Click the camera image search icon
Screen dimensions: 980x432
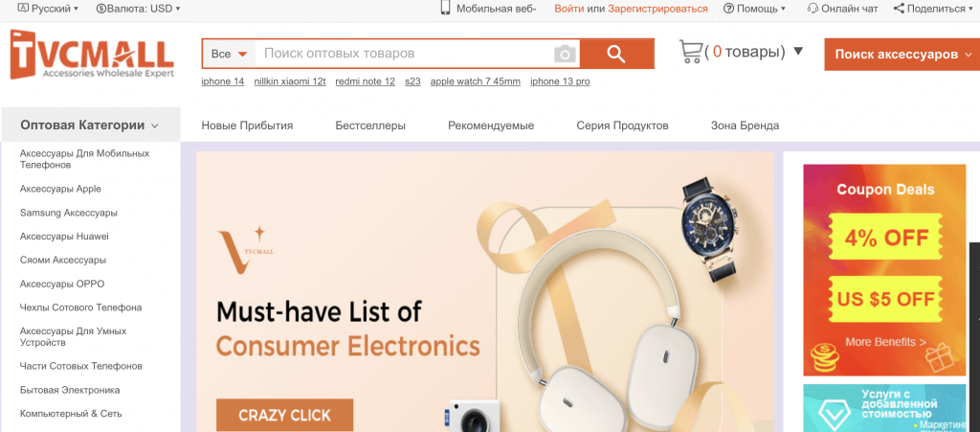pos(565,54)
